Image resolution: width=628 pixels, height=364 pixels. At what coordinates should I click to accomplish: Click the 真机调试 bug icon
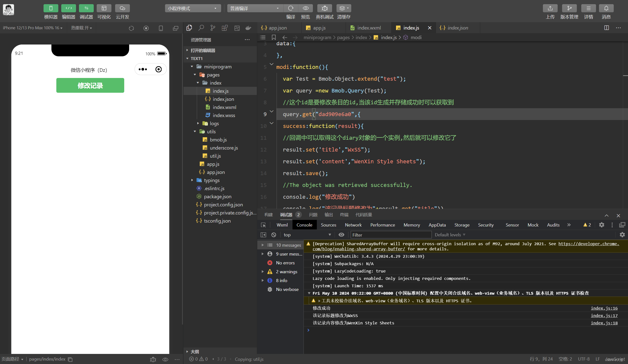(x=324, y=8)
